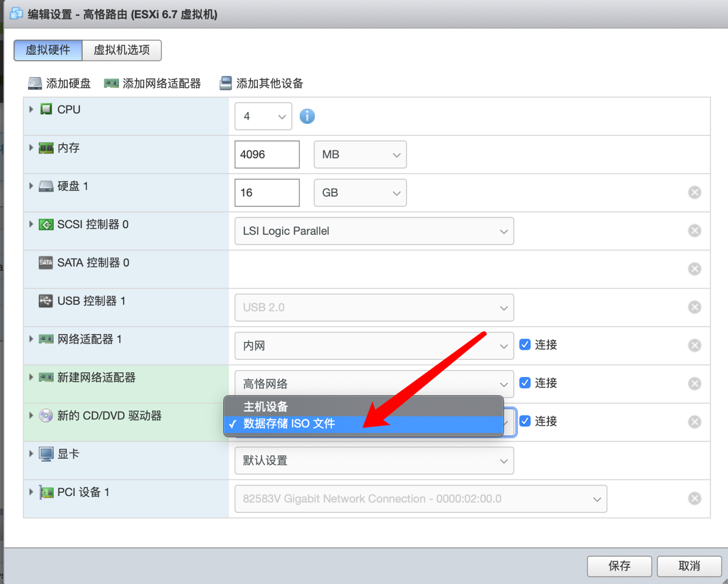728x584 pixels.
Task: Click the memory module icon
Action: tap(46, 148)
